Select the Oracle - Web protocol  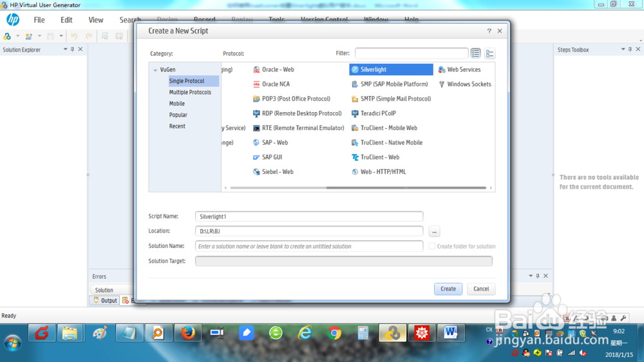(x=274, y=70)
